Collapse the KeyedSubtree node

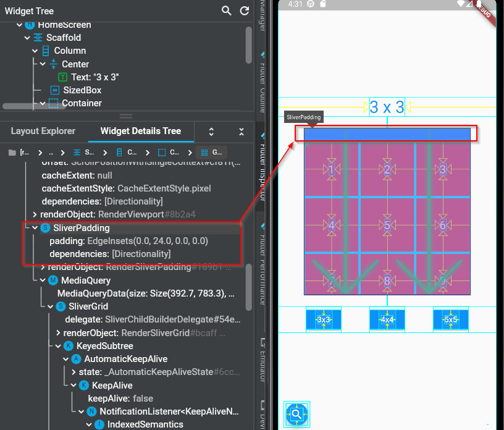(58, 346)
